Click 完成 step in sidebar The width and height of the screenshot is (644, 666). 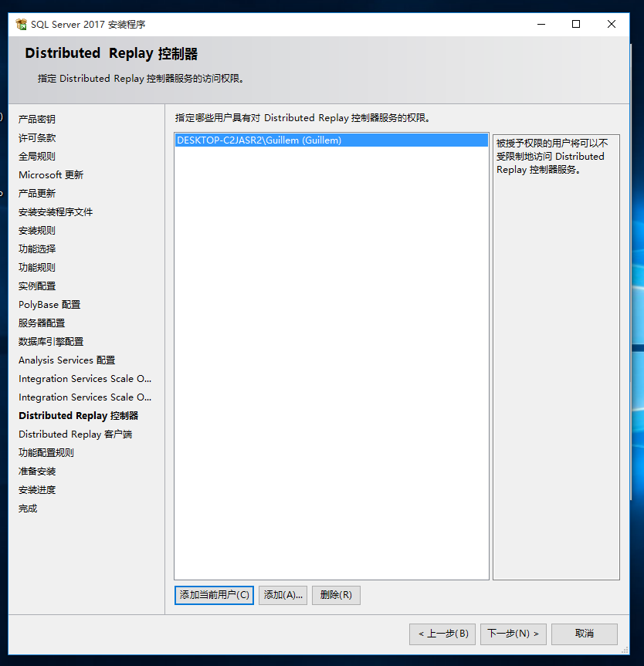point(28,509)
